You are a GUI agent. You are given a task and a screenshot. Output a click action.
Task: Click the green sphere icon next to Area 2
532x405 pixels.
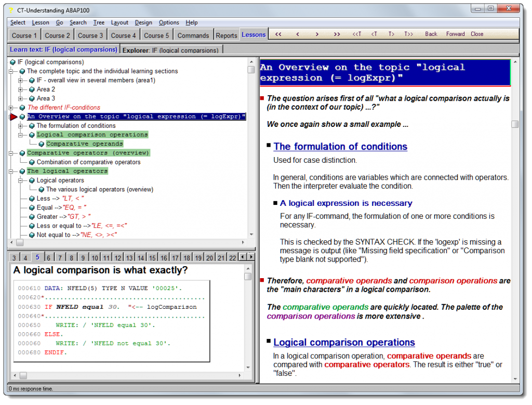(31, 89)
